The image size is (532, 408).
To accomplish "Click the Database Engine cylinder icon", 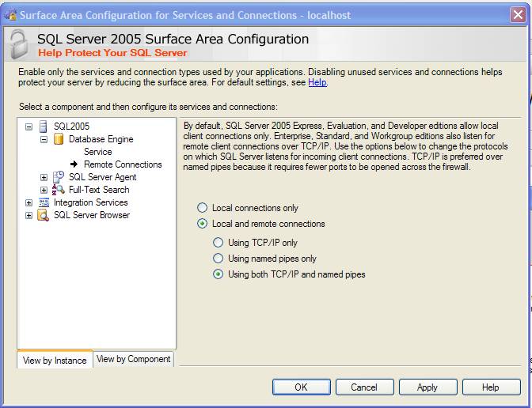I will point(59,139).
